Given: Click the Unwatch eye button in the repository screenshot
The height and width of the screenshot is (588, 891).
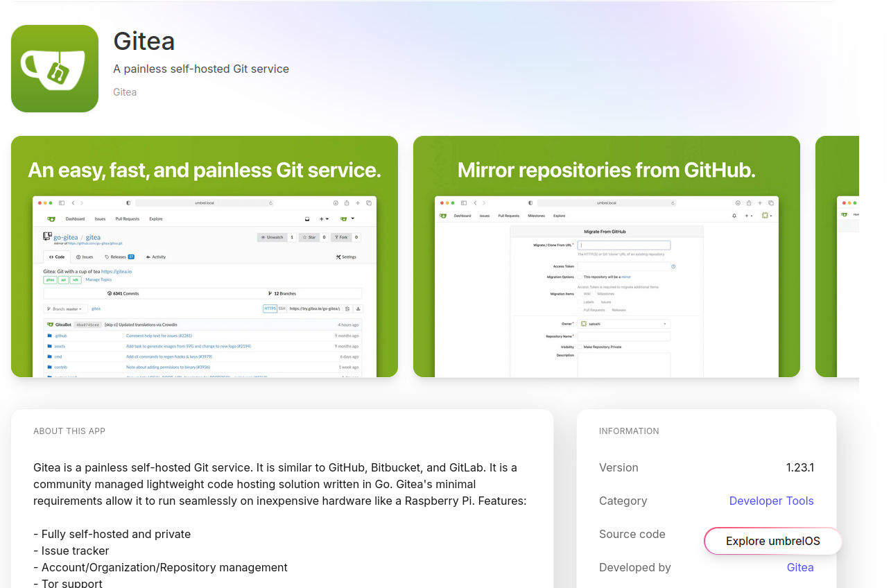Looking at the screenshot, I should 271,237.
